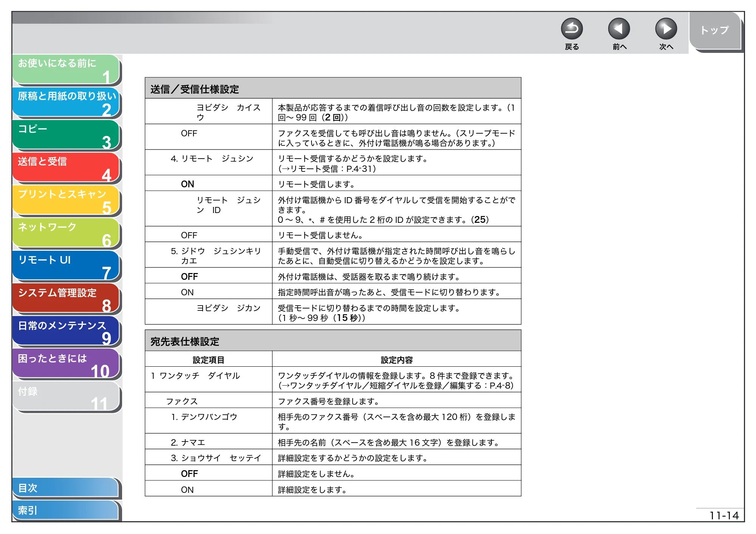Click the 戻る back arrow icon
This screenshot has height=534, width=756.
572,29
